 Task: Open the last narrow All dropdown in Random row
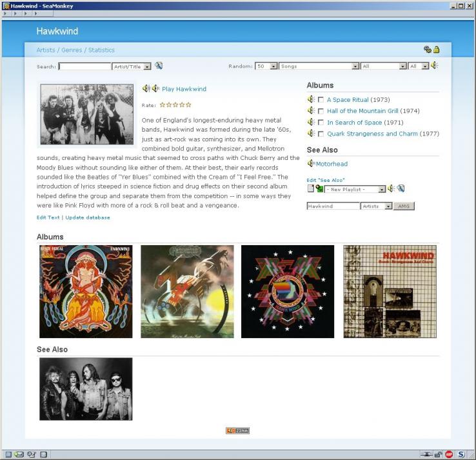419,66
